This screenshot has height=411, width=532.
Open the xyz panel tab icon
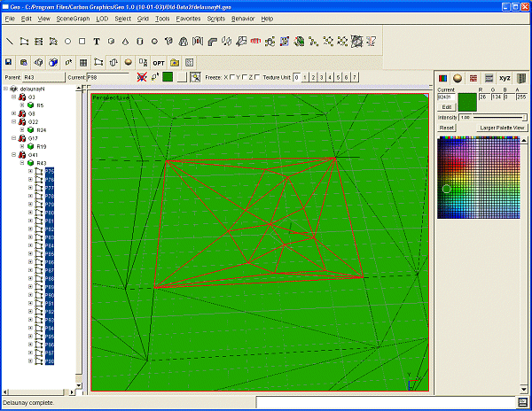click(505, 79)
